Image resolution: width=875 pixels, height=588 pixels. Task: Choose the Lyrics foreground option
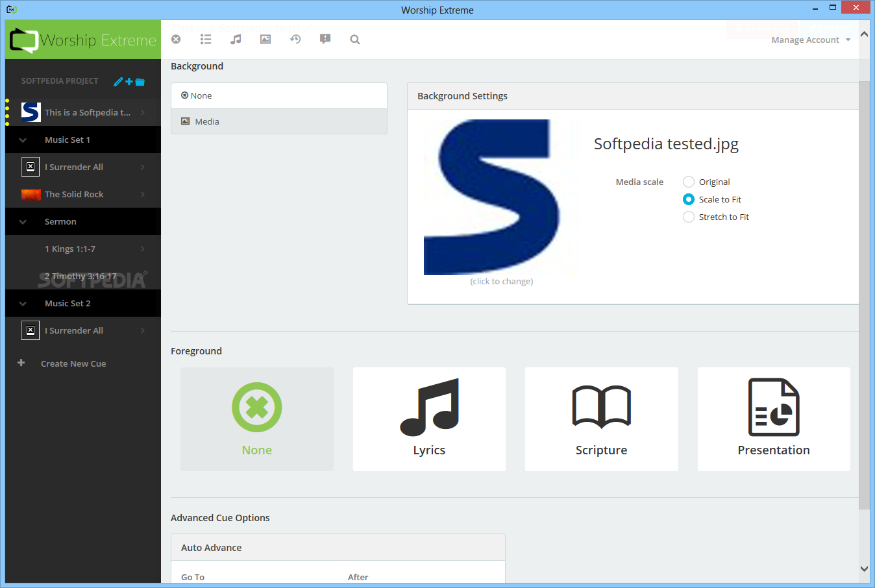coord(429,419)
